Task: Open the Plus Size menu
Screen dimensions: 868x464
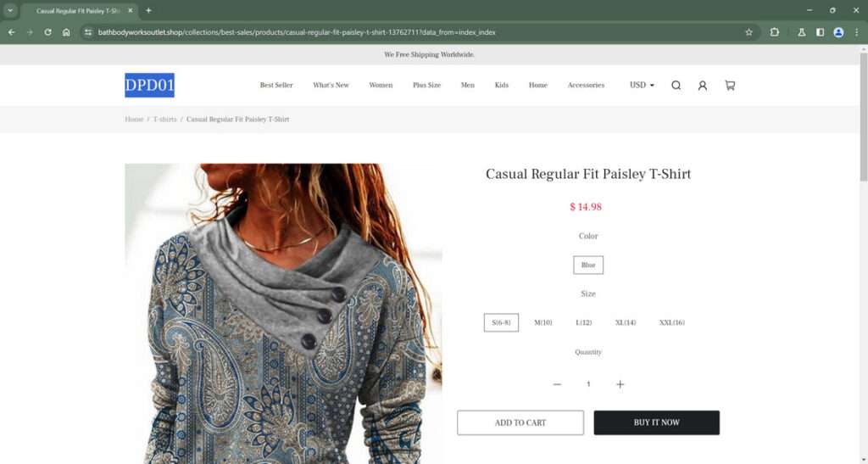Action: pos(427,86)
